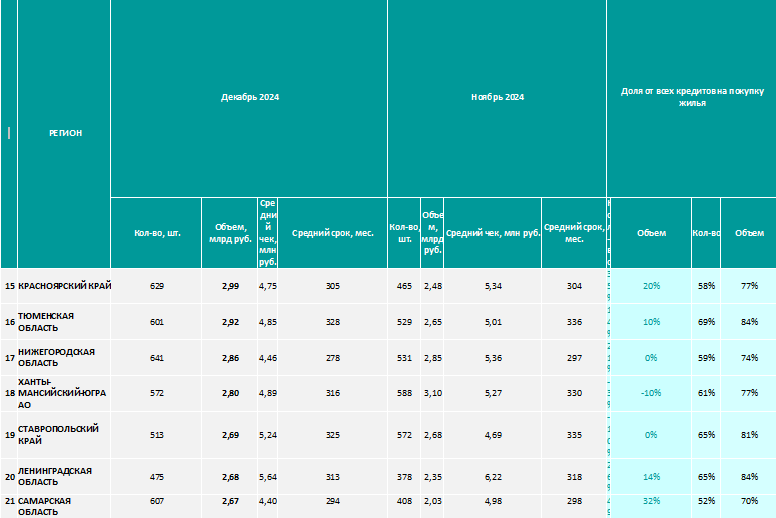Click 641 in Нижегородская область row

(157, 358)
